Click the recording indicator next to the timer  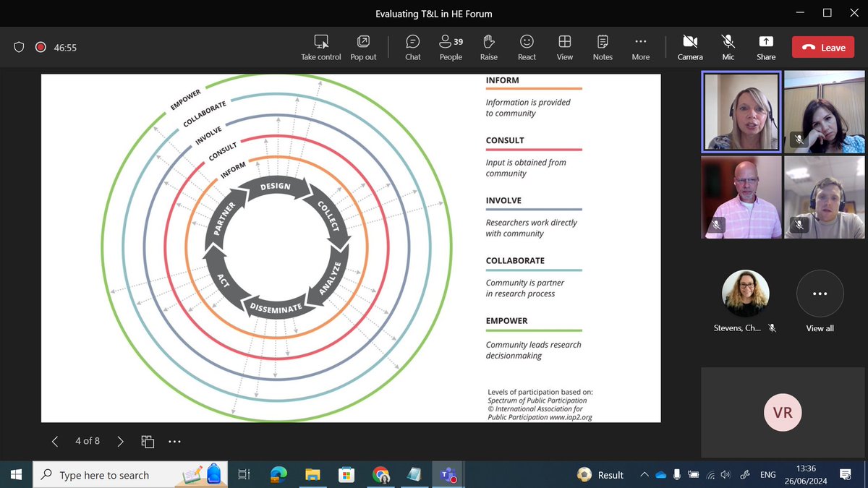point(41,47)
